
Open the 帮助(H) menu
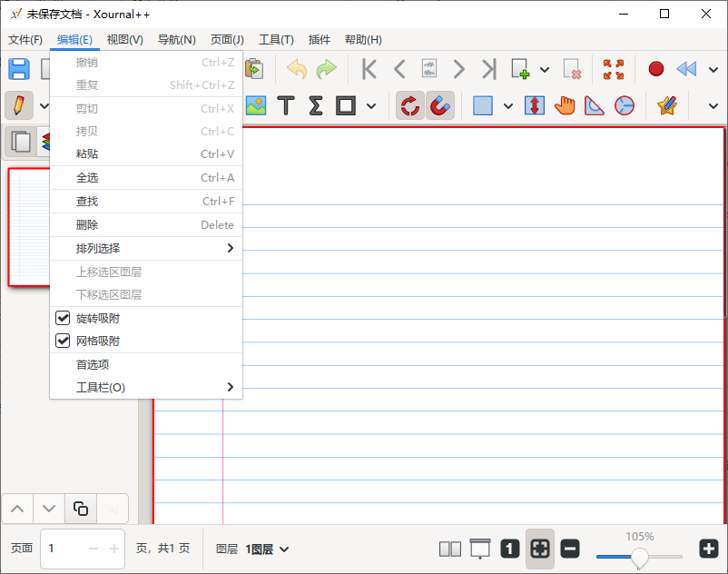click(363, 40)
